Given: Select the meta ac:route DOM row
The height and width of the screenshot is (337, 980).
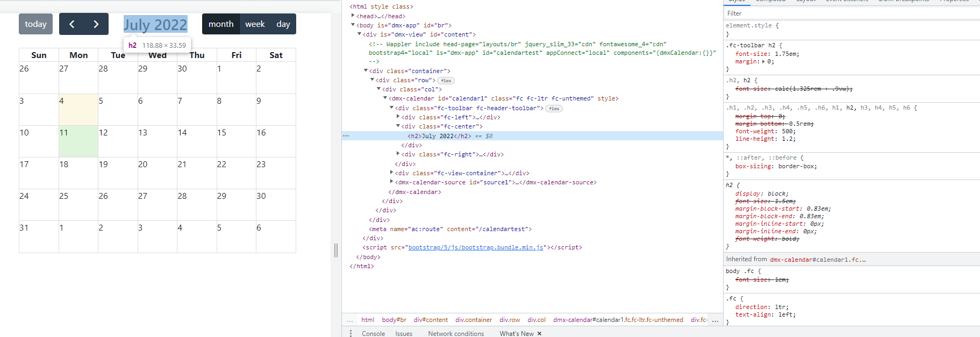Looking at the screenshot, I should 450,229.
